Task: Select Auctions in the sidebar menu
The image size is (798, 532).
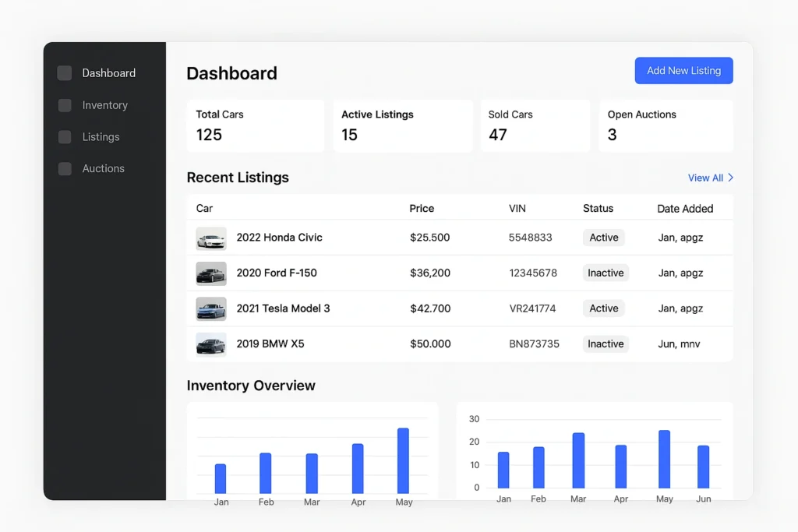Action: point(103,168)
